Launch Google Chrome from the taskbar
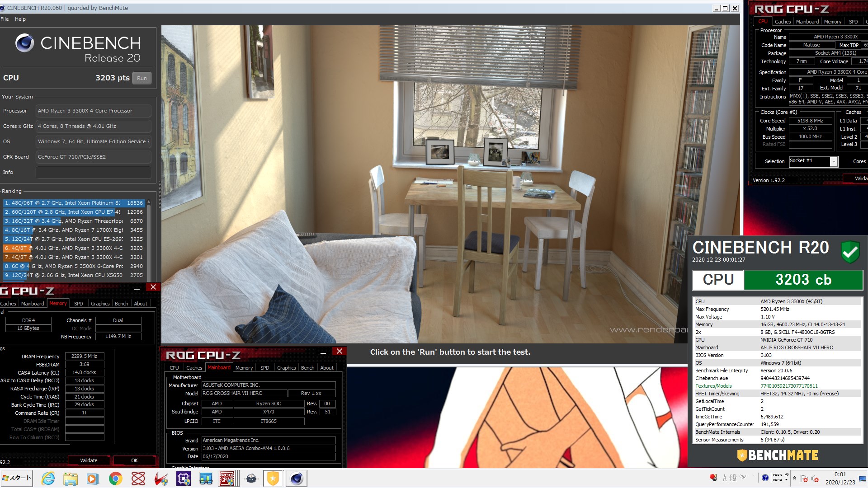The width and height of the screenshot is (868, 488). point(115,479)
